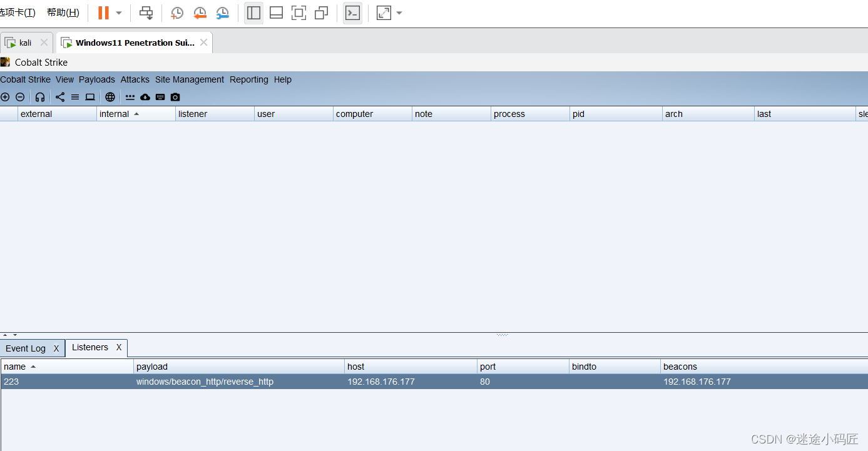Image resolution: width=868 pixels, height=451 pixels.
Task: Sort sessions by last column header
Action: coord(805,114)
